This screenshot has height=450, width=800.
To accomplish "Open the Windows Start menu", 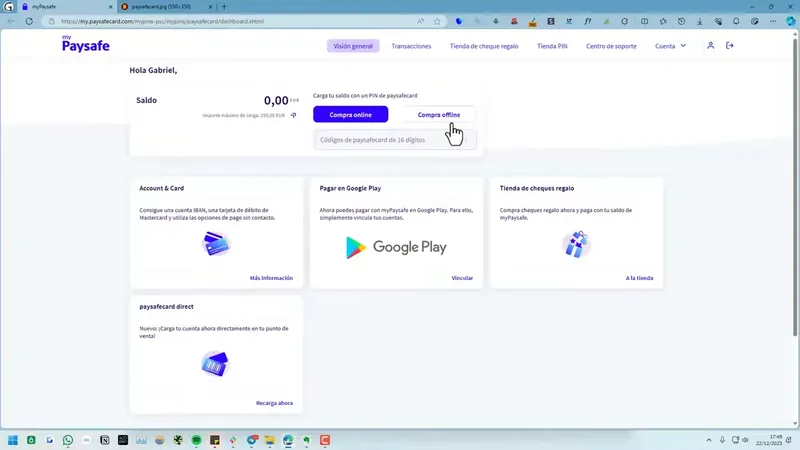I will [x=13, y=440].
